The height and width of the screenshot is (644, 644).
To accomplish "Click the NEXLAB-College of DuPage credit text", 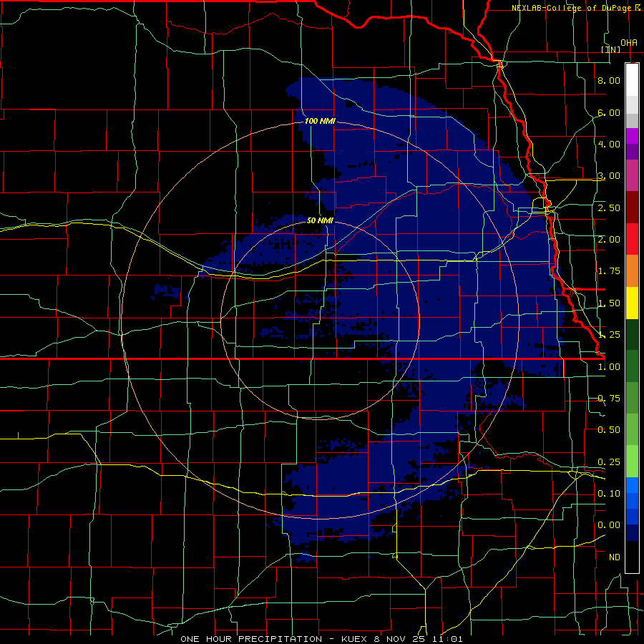I will click(x=571, y=8).
